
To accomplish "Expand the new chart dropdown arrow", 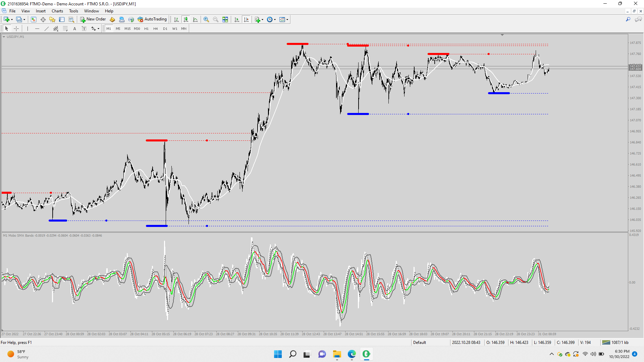I will (12, 19).
